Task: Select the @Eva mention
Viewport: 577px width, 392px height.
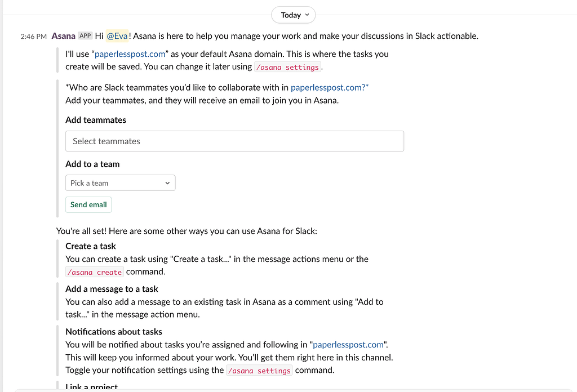Action: click(117, 35)
